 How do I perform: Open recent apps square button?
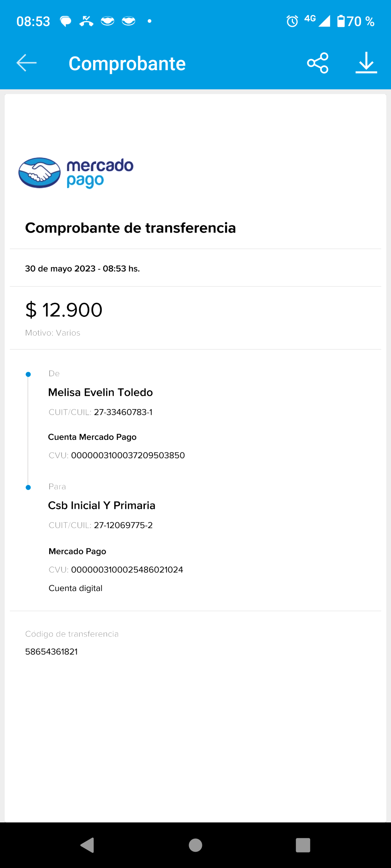pos(303,845)
